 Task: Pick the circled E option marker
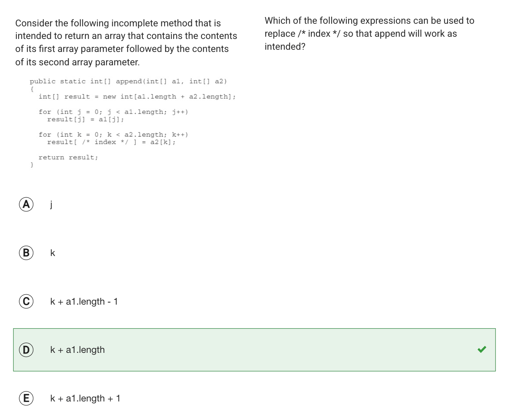[26, 398]
